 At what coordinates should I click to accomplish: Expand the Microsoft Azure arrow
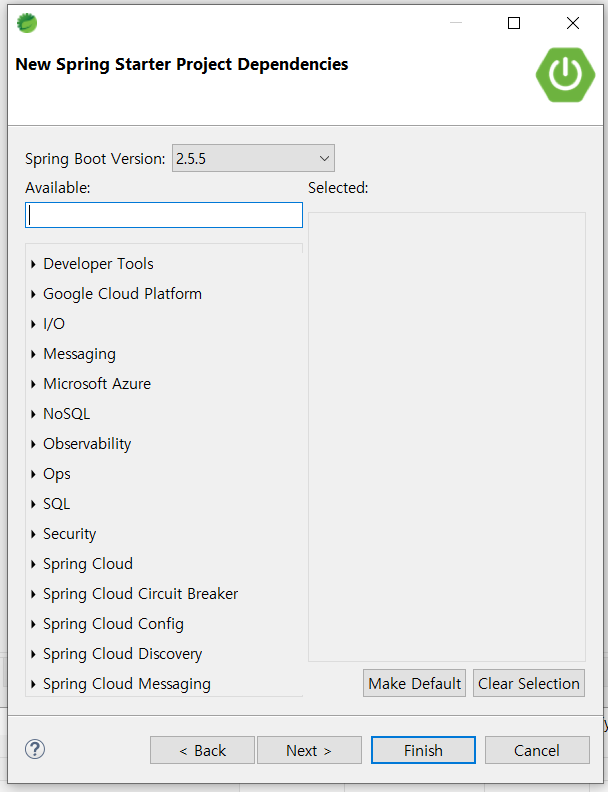(33, 384)
